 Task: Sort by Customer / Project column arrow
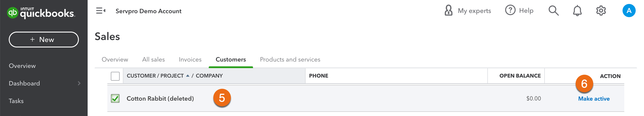tap(188, 76)
